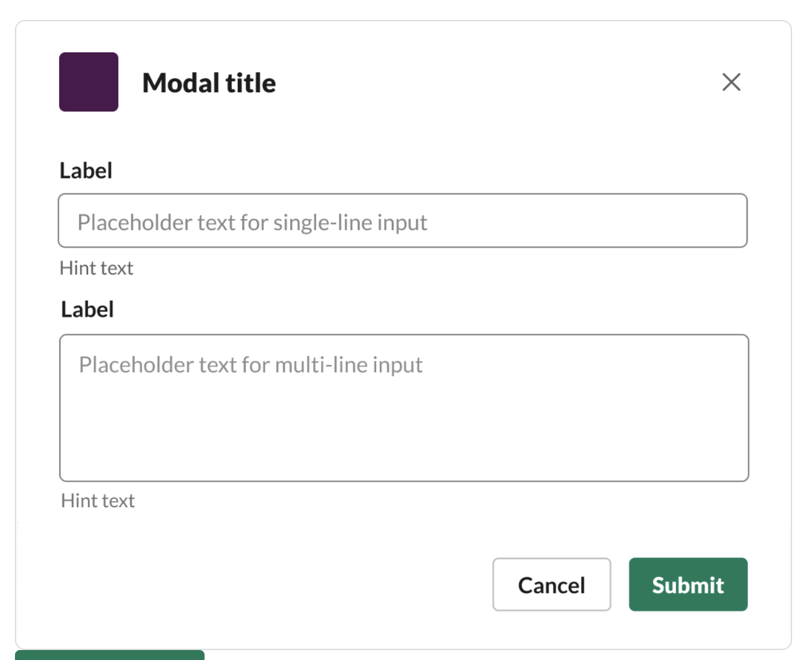Close the modal with the X icon
This screenshot has height=660, width=812.
(x=731, y=82)
